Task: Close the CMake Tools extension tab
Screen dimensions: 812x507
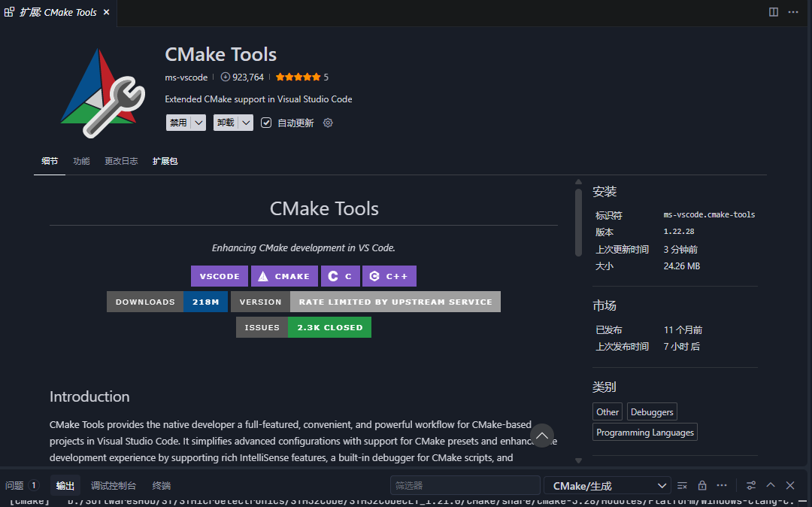Action: click(x=106, y=13)
